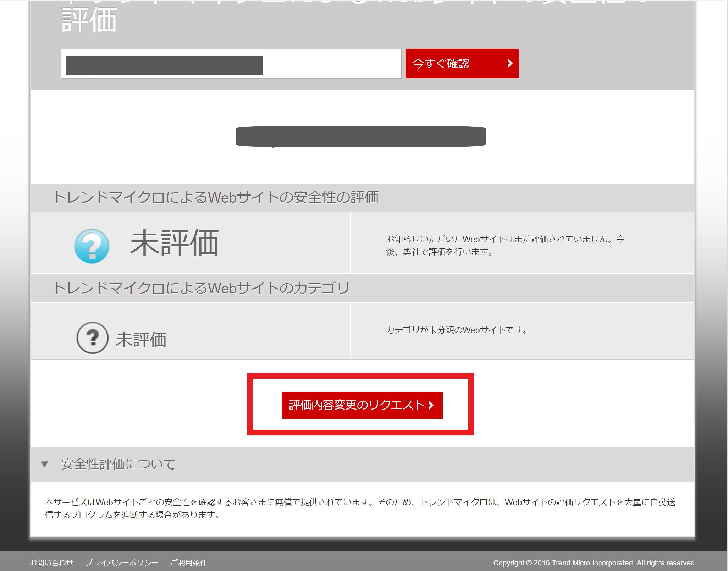Click the トレンドマイクロによるWebサイトのカテゴリ heading

[202, 288]
